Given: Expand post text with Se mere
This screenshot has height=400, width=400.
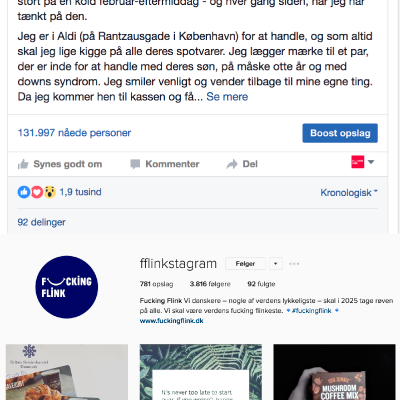Looking at the screenshot, I should pos(227,97).
